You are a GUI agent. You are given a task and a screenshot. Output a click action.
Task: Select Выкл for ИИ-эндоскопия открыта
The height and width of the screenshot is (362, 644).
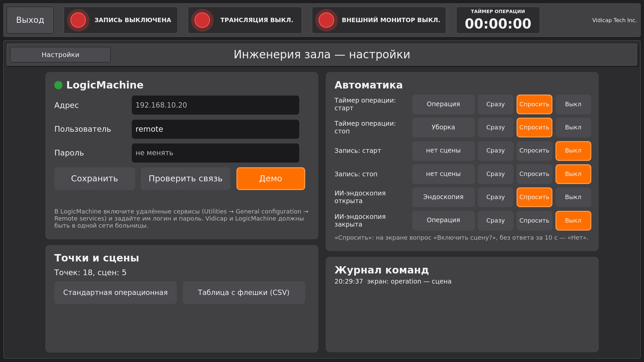pyautogui.click(x=573, y=197)
